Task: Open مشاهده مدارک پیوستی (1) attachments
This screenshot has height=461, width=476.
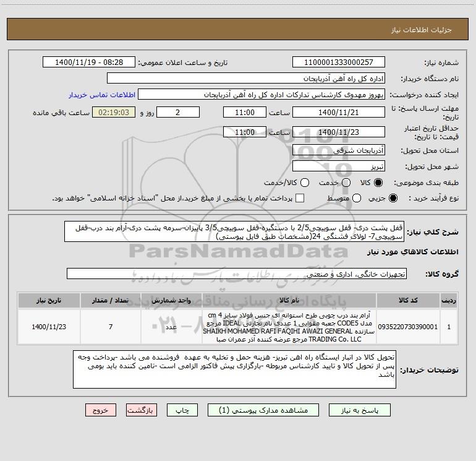Action: click(263, 410)
